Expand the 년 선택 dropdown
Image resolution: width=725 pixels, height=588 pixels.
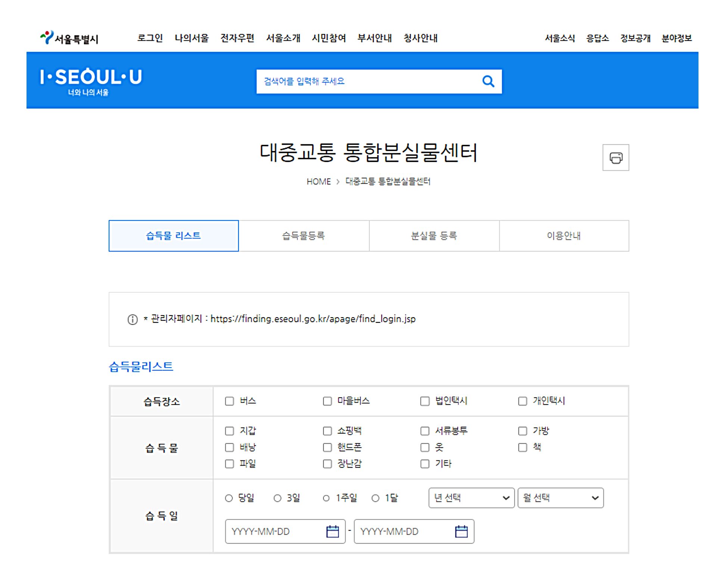click(x=471, y=498)
